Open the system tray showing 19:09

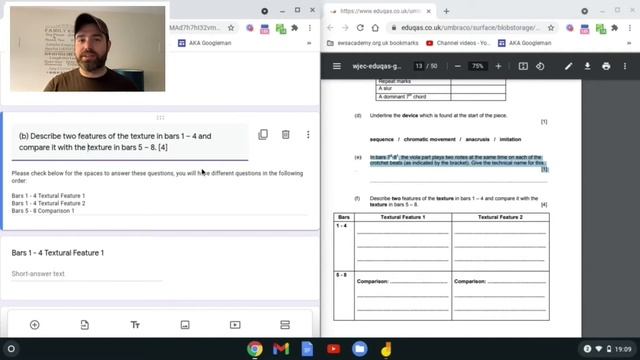[608, 349]
